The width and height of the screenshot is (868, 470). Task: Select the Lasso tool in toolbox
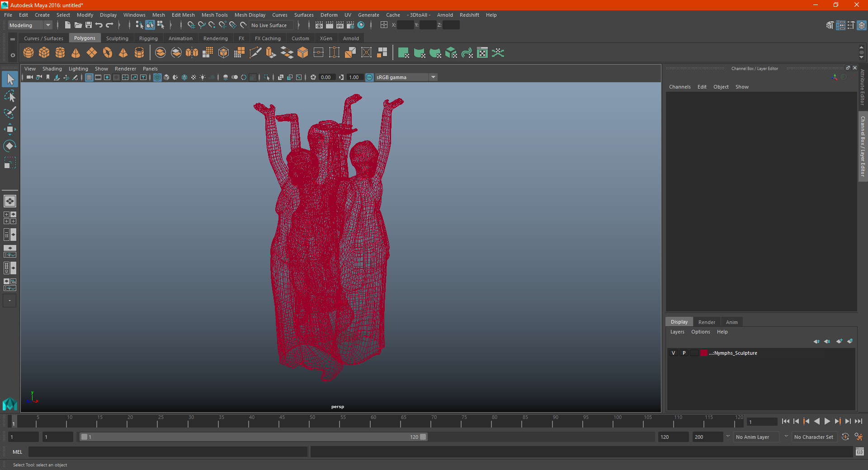click(10, 96)
